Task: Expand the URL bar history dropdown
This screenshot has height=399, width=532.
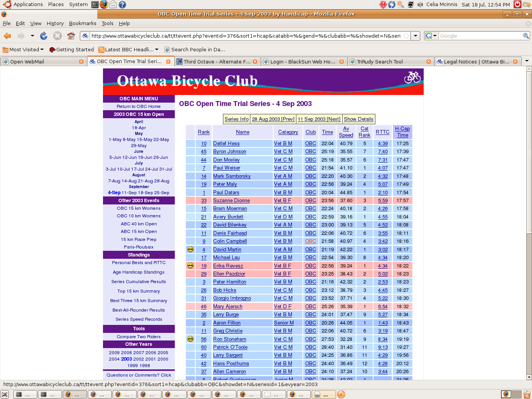Action: (416, 36)
